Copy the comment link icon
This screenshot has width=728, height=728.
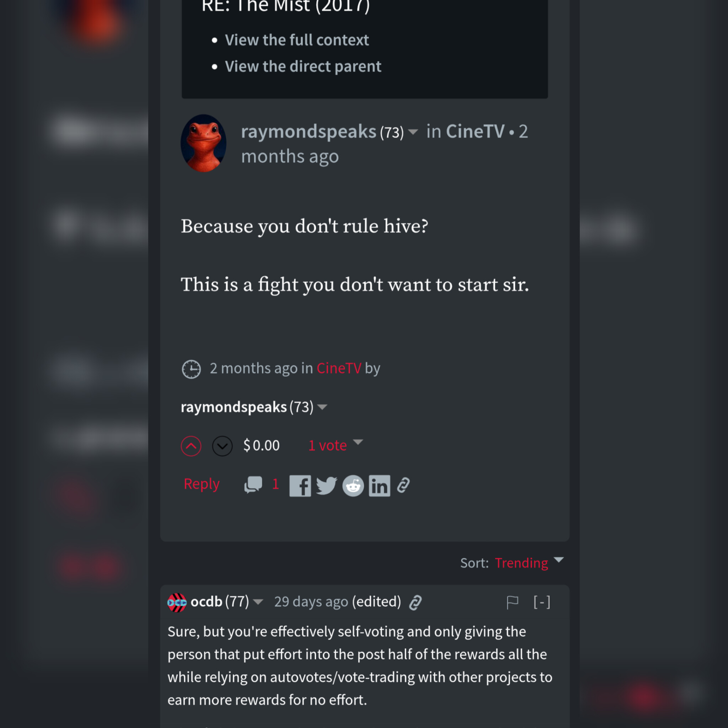point(403,485)
